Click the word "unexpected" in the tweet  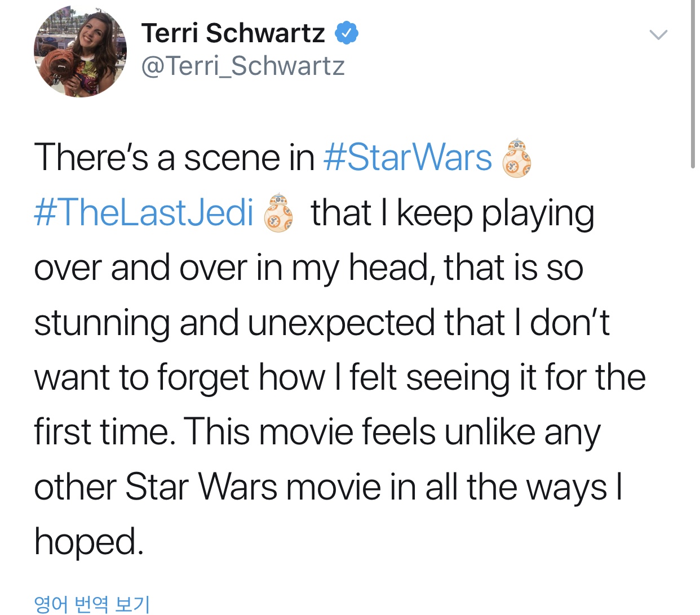click(x=340, y=323)
